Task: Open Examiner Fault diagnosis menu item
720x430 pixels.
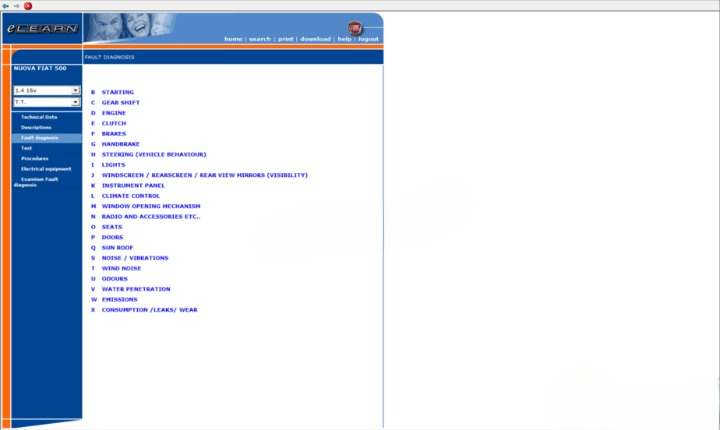Action: [x=39, y=182]
